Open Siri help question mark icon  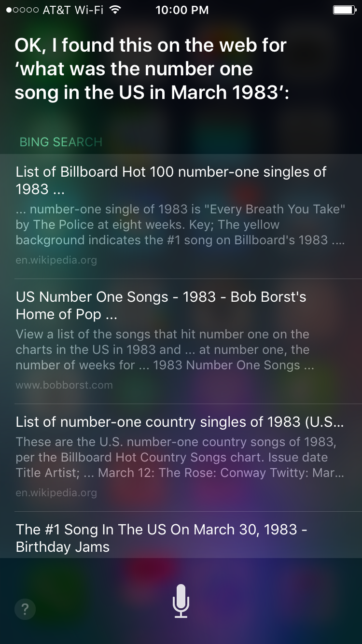[x=25, y=609]
